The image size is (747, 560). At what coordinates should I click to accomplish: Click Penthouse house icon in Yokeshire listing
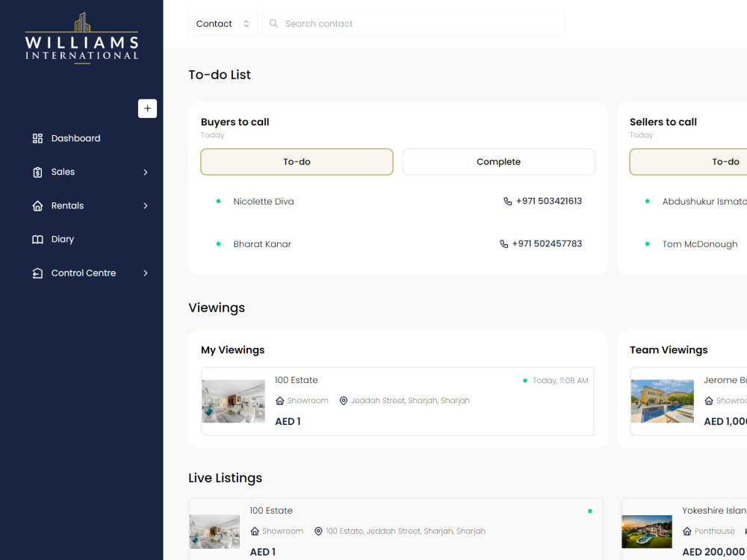pyautogui.click(x=687, y=531)
